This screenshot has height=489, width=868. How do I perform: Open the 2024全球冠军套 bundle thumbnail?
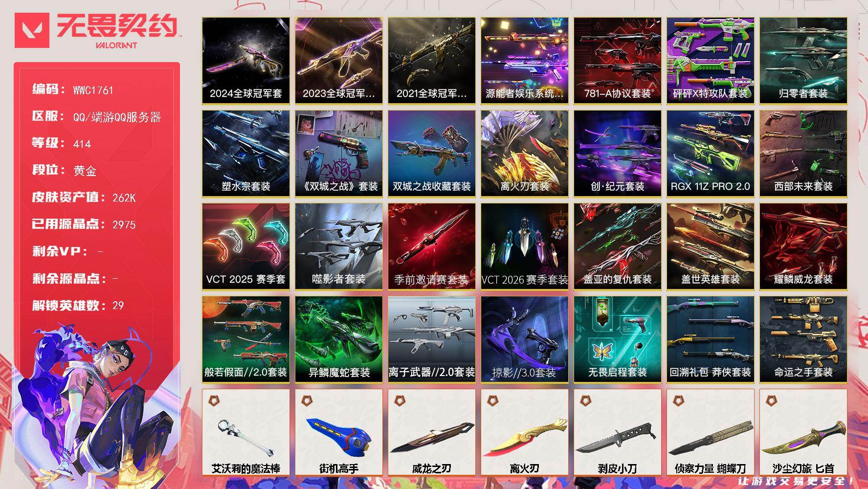246,61
